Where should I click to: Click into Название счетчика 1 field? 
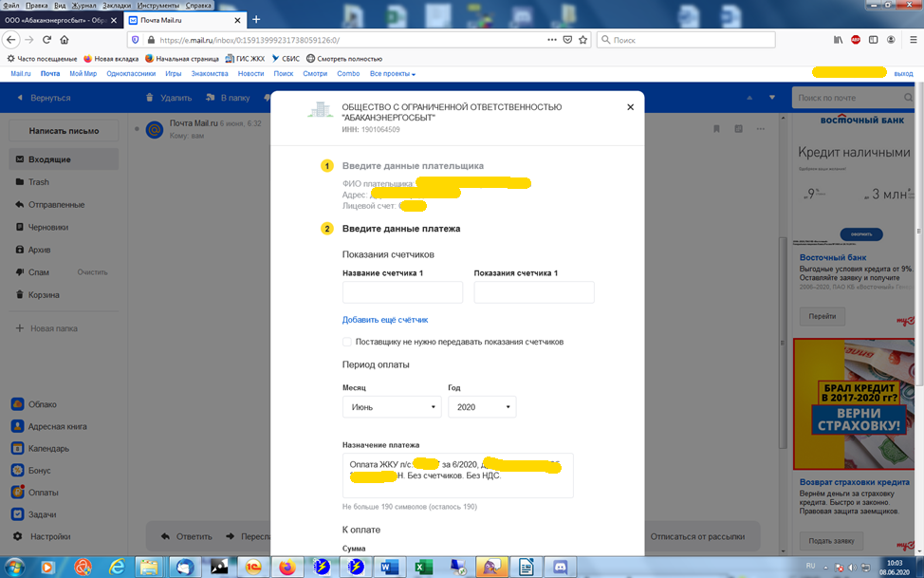402,292
